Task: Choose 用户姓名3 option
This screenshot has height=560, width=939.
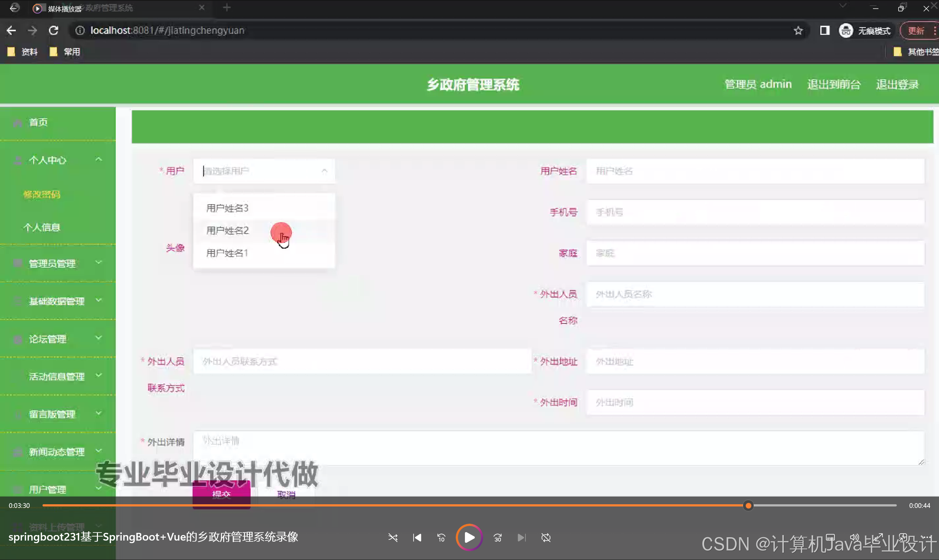Action: (227, 208)
